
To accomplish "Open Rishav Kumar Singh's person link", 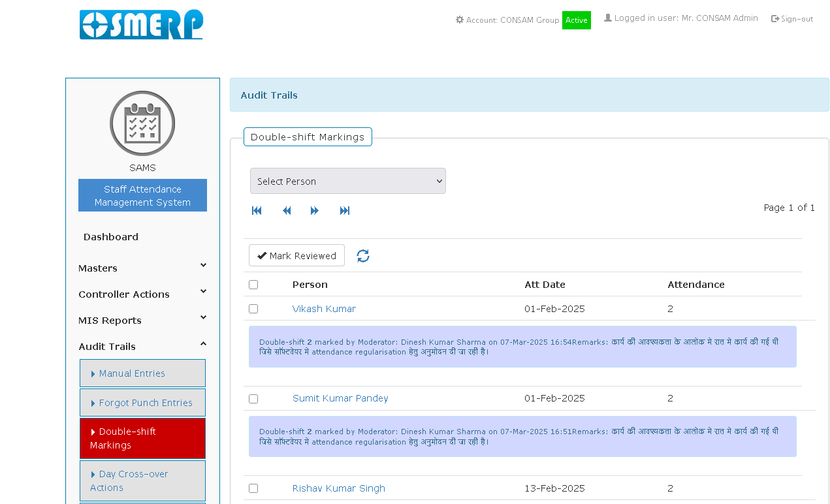I will pos(338,488).
